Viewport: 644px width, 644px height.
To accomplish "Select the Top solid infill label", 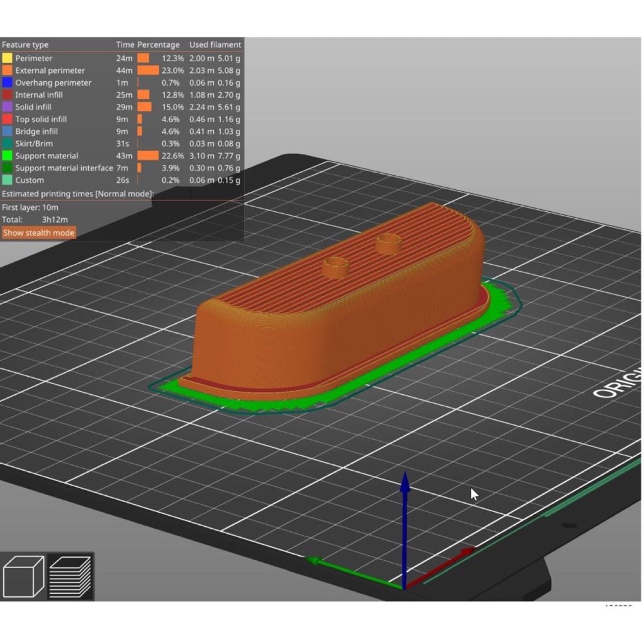I will coord(41,119).
